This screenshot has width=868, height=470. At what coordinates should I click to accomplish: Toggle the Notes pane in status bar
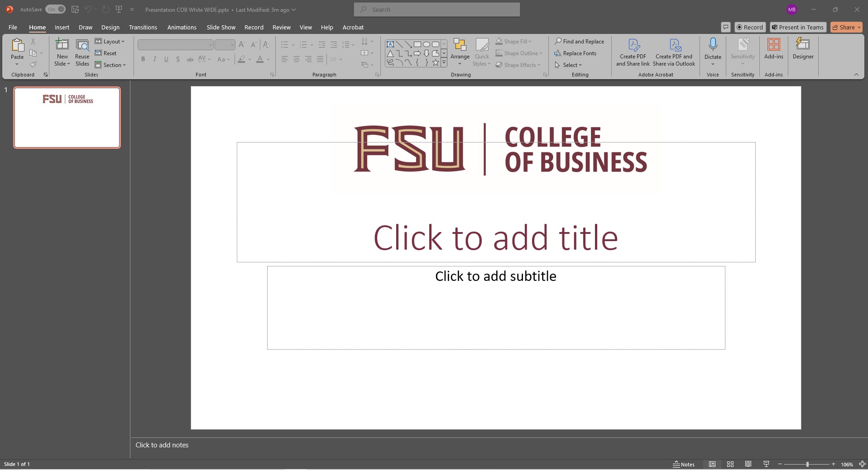tap(684, 464)
